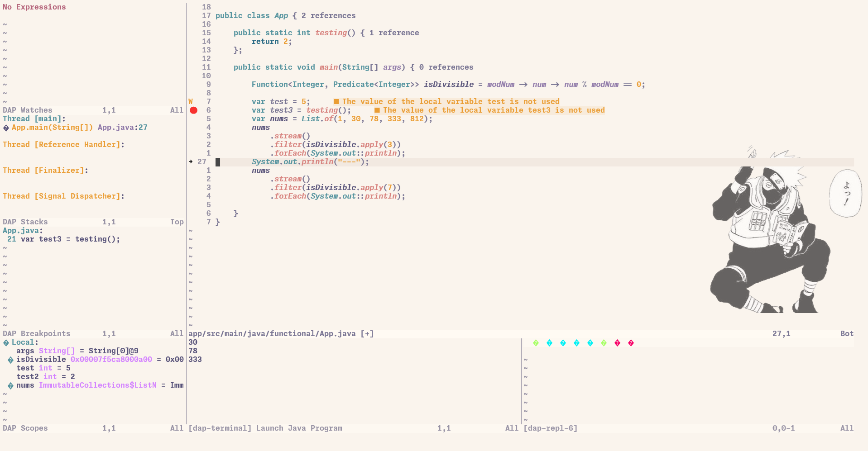The image size is (868, 451).
Task: Jump to breakpoint '21 var test3 = testing();'
Action: [x=64, y=239]
